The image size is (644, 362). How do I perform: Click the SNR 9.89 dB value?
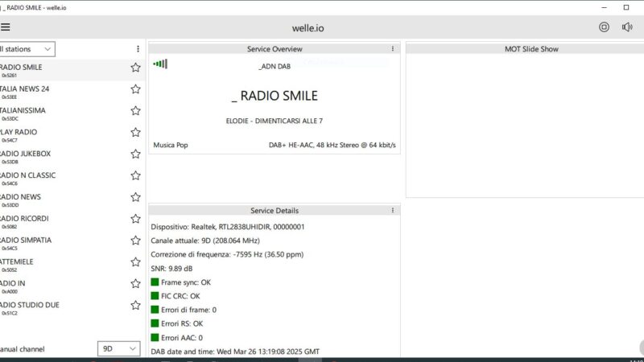click(x=171, y=269)
